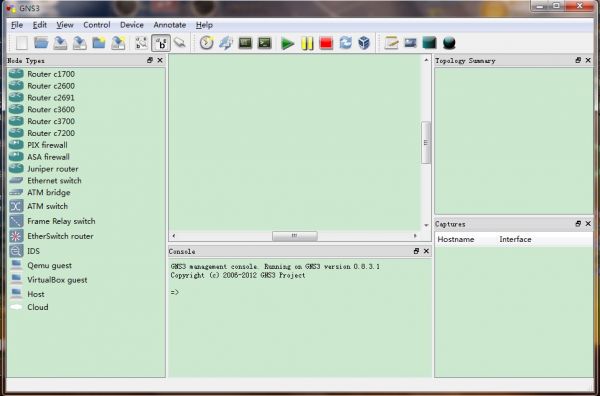Stop all devices with red square
This screenshot has height=396, width=600.
pyautogui.click(x=326, y=43)
